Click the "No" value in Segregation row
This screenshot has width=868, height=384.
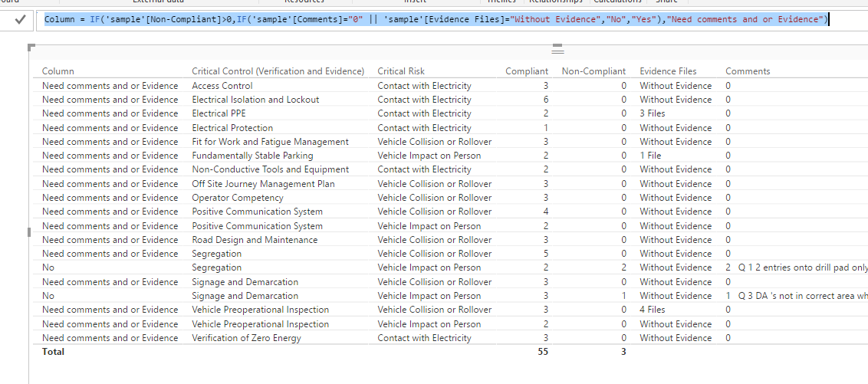[x=48, y=267]
